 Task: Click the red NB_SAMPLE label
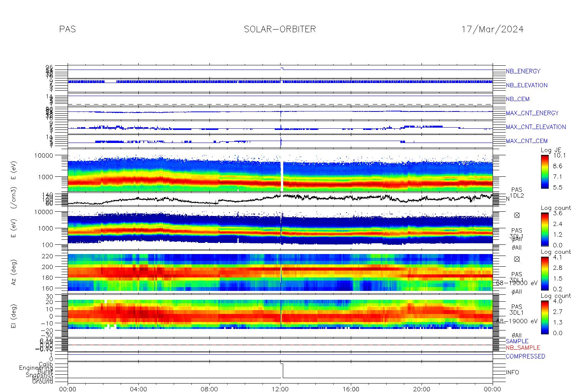coord(523,348)
